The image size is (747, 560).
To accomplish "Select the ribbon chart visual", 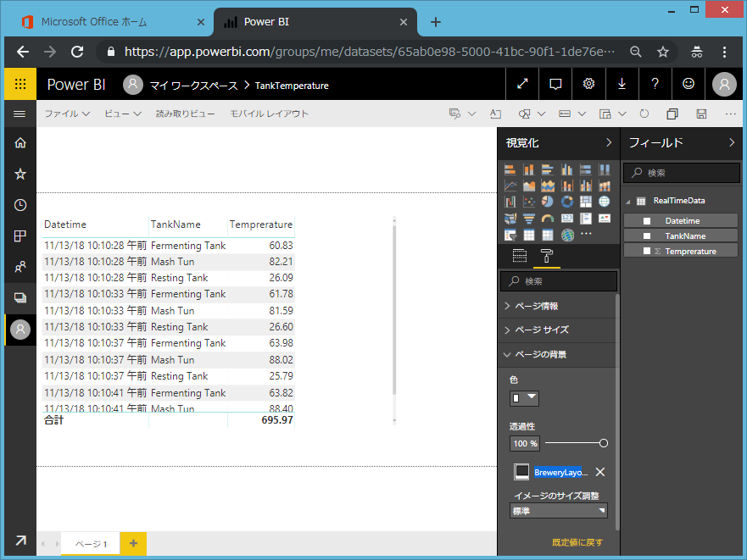I will point(605,186).
